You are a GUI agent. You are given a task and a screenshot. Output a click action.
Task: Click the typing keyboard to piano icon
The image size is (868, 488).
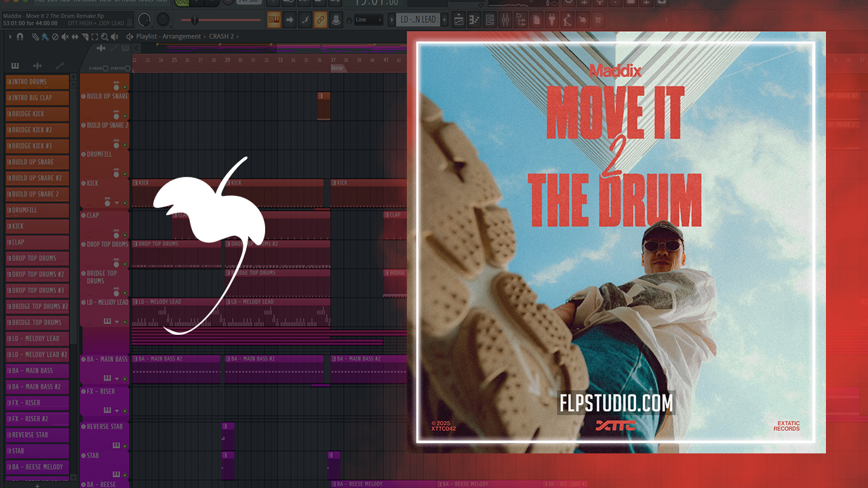click(x=274, y=20)
